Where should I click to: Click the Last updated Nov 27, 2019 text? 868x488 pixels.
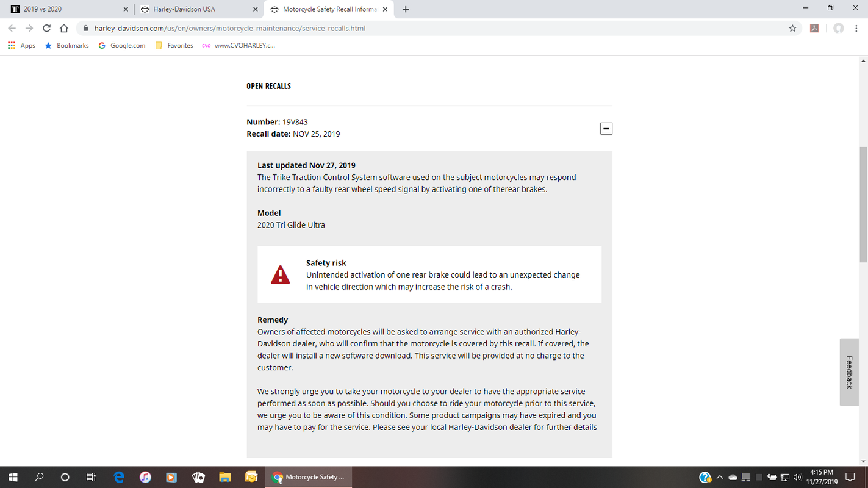[306, 165]
